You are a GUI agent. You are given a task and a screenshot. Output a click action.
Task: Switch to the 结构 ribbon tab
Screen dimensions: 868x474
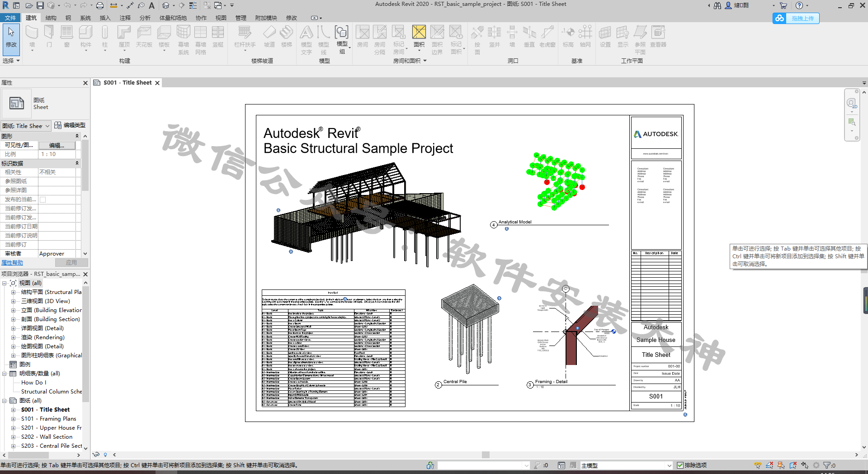click(51, 18)
